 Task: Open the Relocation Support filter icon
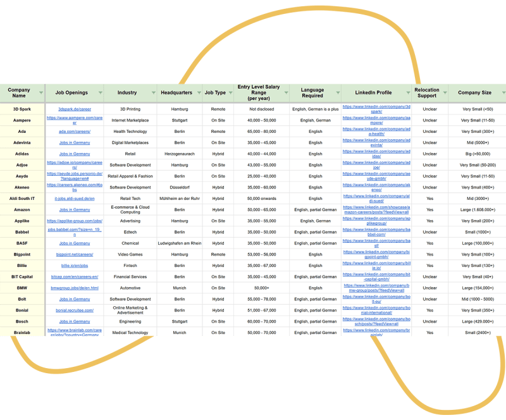pyautogui.click(x=443, y=93)
